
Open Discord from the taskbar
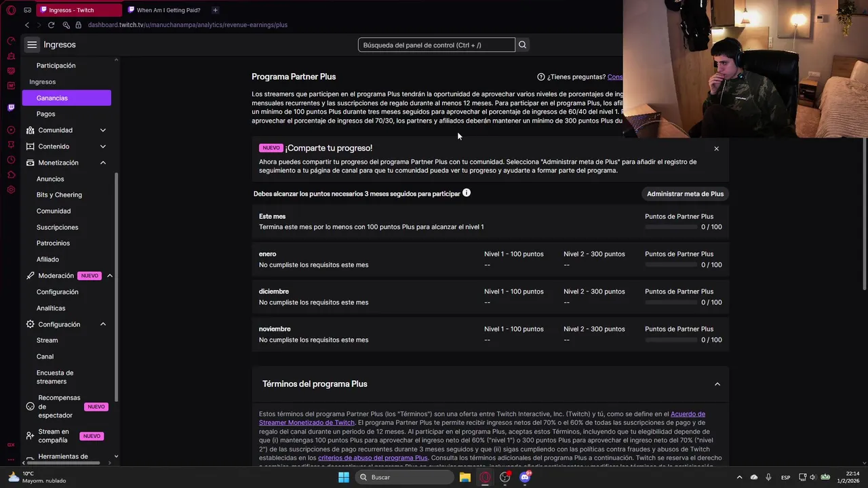click(525, 477)
